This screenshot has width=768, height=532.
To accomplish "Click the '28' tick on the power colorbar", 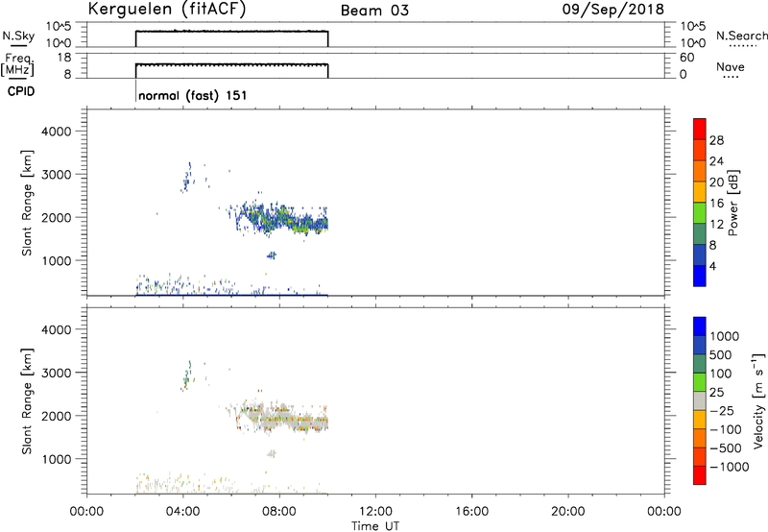I will (716, 140).
